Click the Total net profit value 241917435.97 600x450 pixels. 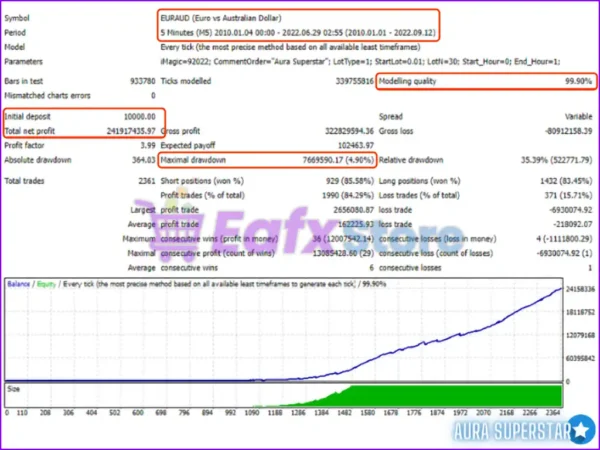pyautogui.click(x=131, y=131)
